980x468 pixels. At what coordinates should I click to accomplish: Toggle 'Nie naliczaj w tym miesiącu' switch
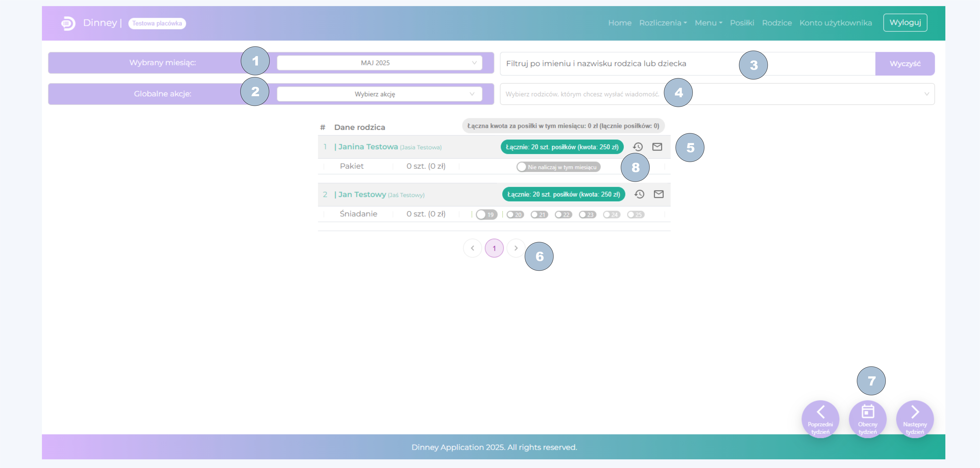point(558,167)
